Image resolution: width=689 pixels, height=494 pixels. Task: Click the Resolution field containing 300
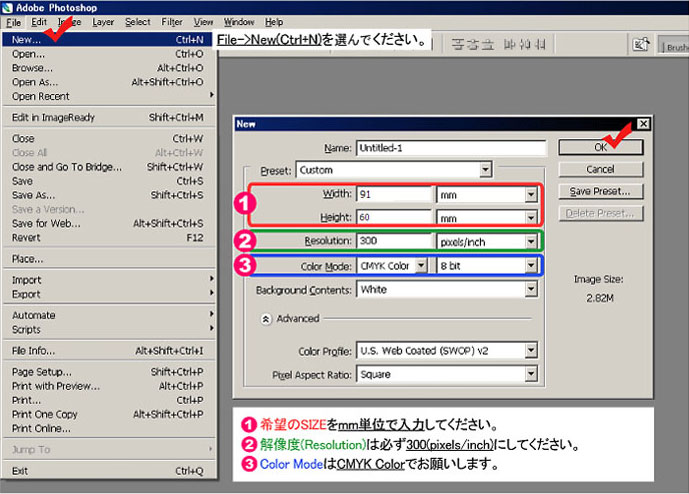[x=395, y=241]
